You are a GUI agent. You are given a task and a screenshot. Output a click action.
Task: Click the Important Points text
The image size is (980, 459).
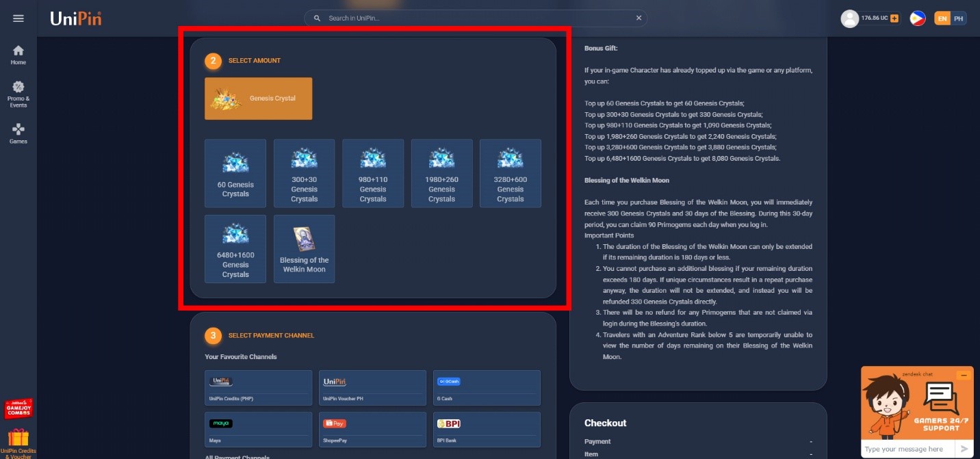pyautogui.click(x=609, y=235)
